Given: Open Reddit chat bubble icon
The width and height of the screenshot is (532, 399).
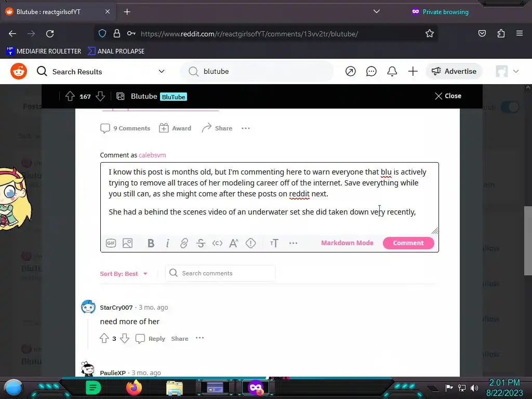Looking at the screenshot, I should 371,71.
